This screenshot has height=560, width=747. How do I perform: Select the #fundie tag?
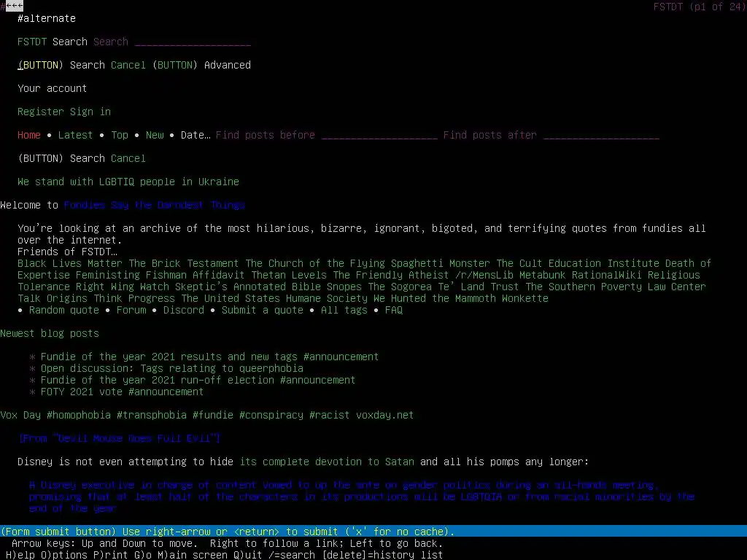pyautogui.click(x=213, y=415)
